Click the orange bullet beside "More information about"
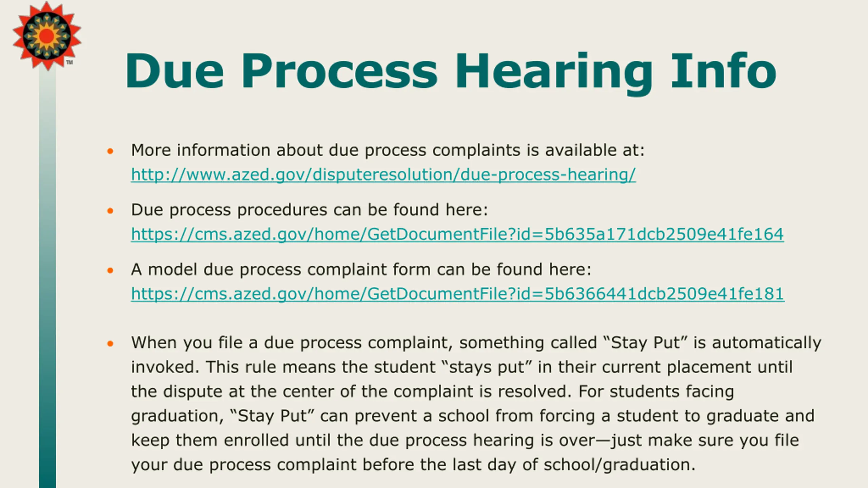The height and width of the screenshot is (488, 868). coord(110,151)
